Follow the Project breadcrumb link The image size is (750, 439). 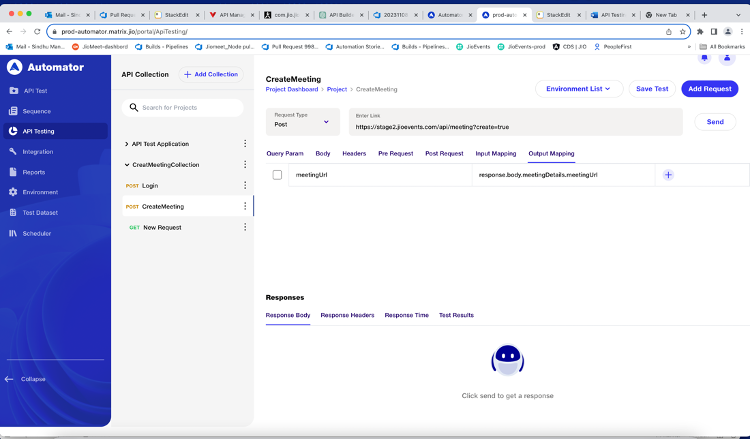click(x=337, y=89)
